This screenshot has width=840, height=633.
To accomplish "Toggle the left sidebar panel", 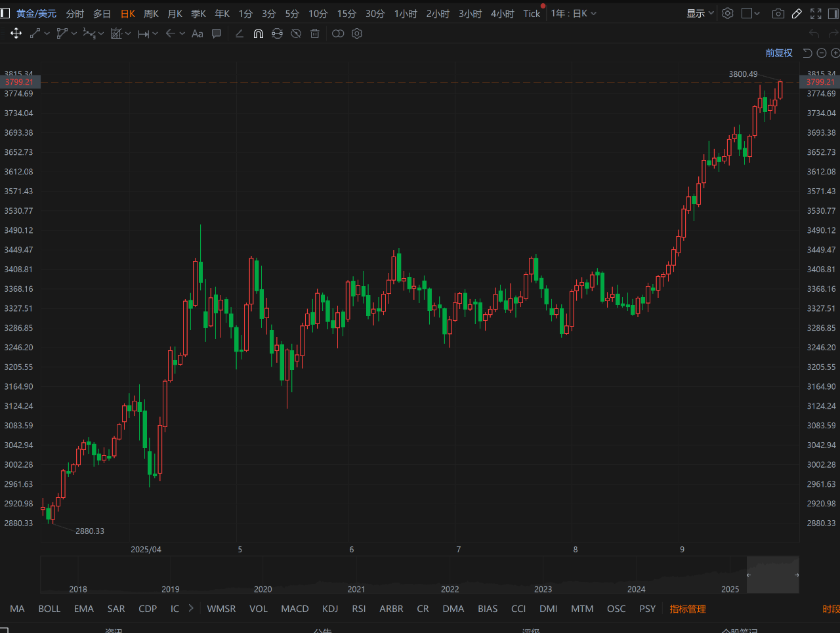I will pos(5,13).
